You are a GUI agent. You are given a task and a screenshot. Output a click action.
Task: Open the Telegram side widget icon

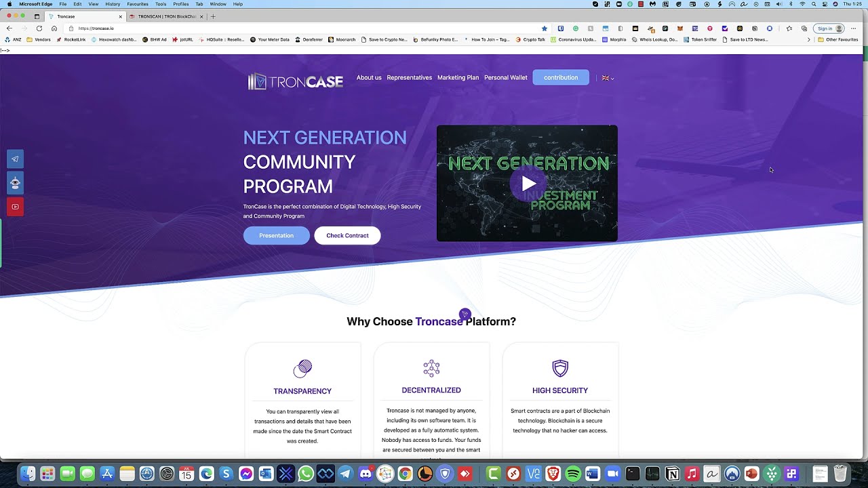point(15,159)
